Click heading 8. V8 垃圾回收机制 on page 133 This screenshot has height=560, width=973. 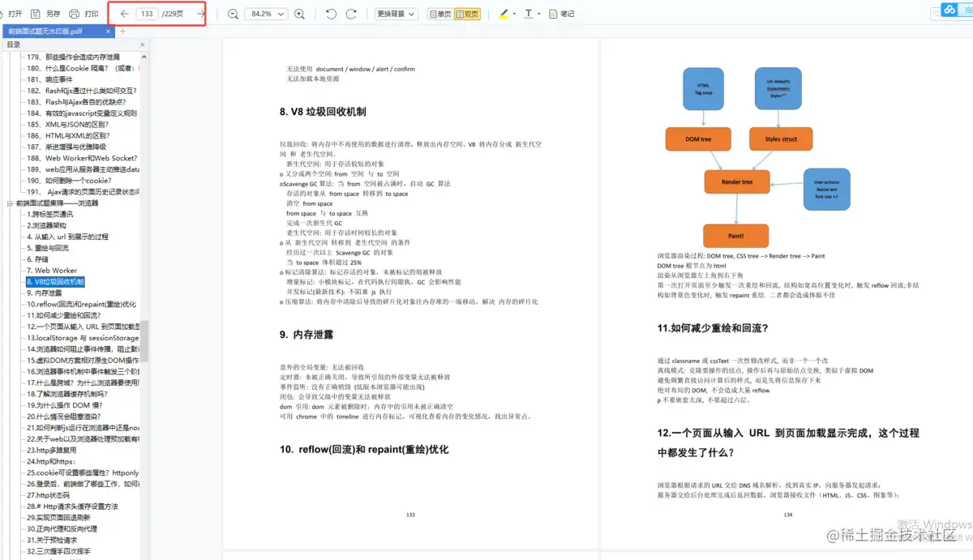(323, 112)
